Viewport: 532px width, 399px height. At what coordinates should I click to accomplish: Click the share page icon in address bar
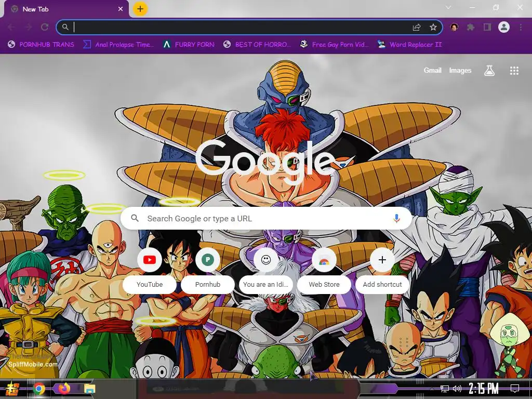pyautogui.click(x=417, y=27)
